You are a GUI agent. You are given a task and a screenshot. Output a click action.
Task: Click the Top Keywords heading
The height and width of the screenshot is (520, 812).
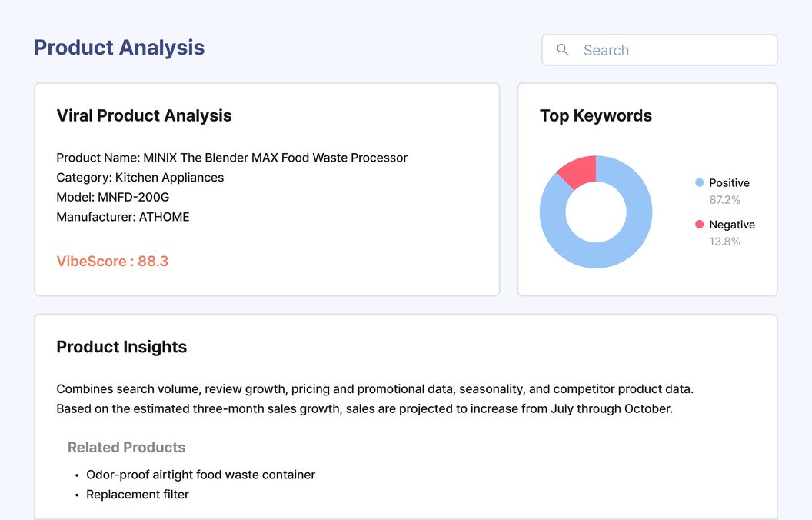click(595, 115)
